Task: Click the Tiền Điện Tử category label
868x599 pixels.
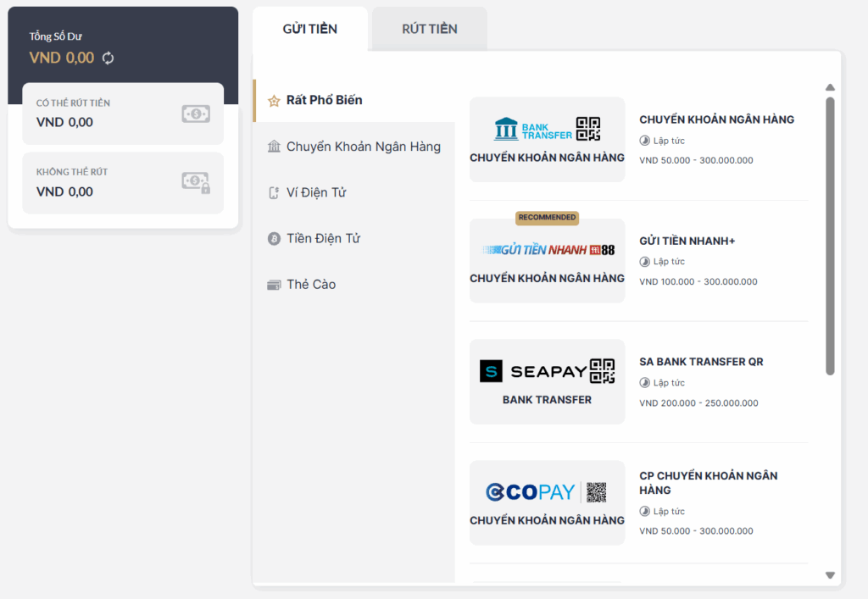Action: click(x=323, y=238)
